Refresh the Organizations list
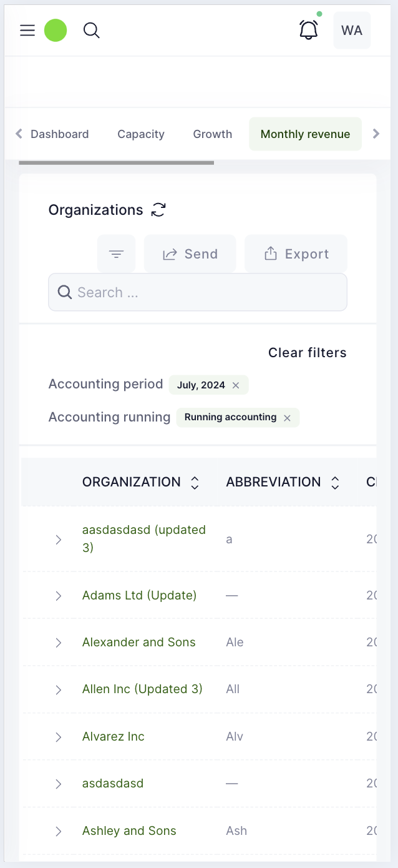 [159, 210]
